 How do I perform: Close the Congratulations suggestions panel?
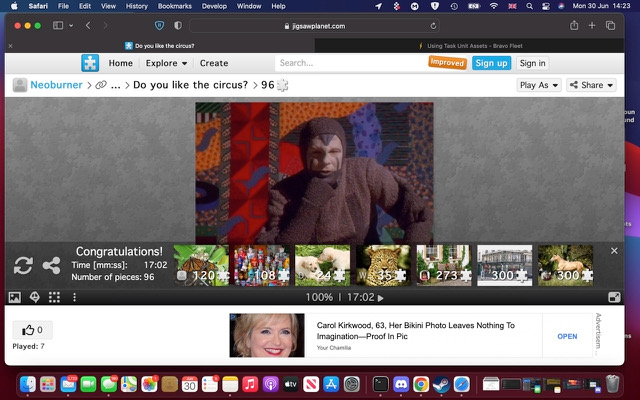(614, 251)
